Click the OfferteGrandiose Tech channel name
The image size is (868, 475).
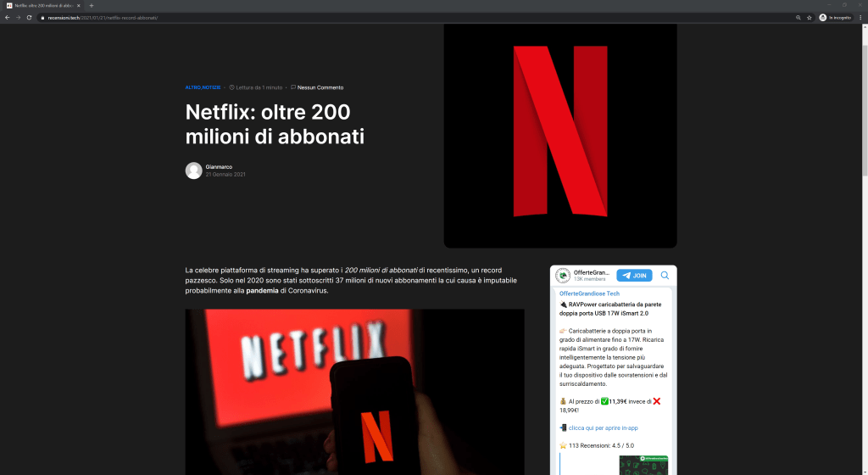point(589,293)
